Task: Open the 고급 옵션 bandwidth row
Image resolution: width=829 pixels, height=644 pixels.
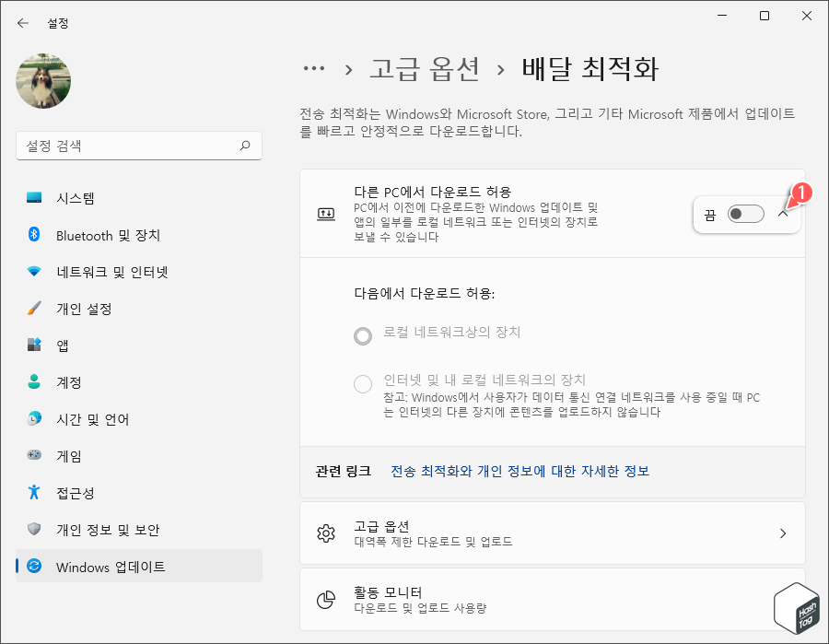Action: pos(553,533)
